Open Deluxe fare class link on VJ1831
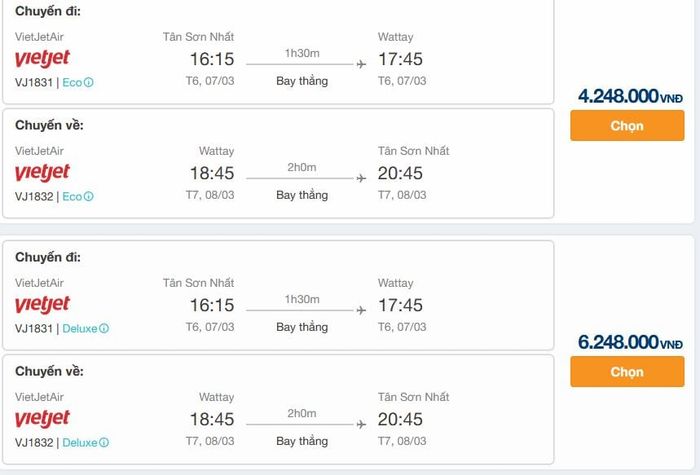 (x=80, y=328)
